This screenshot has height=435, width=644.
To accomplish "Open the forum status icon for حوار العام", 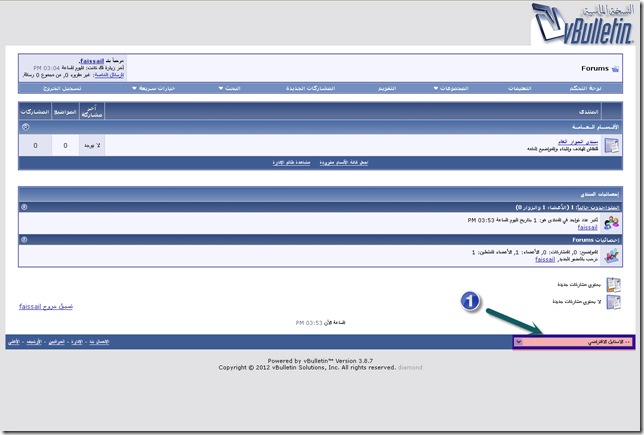I will tap(611, 145).
